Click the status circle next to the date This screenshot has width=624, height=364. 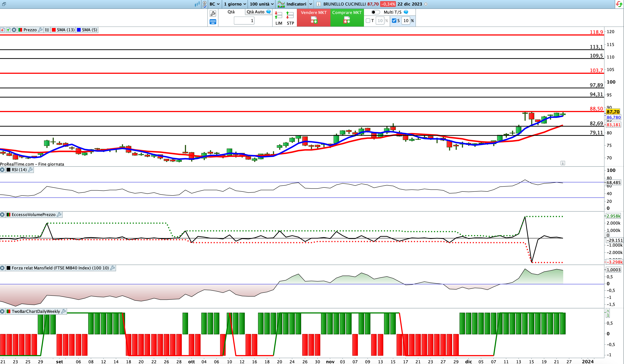pos(426,4)
